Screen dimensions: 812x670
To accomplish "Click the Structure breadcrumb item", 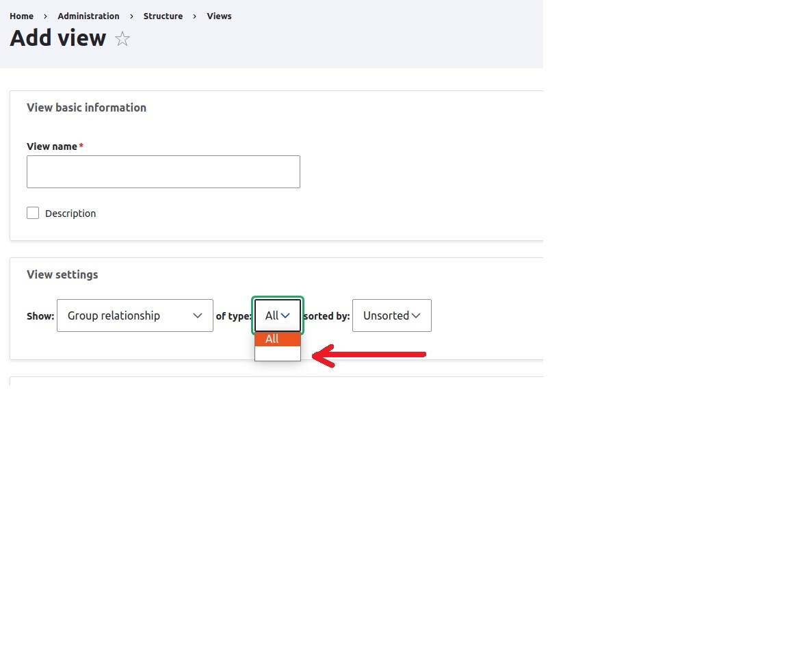I will pyautogui.click(x=163, y=16).
